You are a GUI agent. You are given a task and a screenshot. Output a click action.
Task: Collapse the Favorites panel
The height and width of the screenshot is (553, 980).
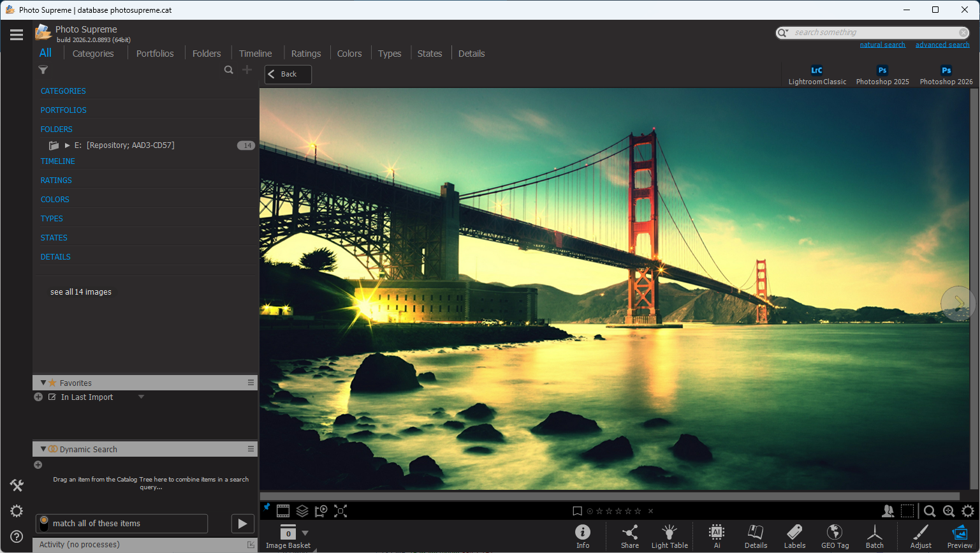click(43, 383)
